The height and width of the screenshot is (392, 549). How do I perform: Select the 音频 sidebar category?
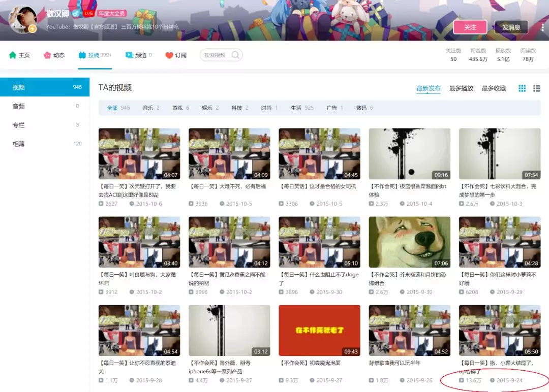point(19,106)
